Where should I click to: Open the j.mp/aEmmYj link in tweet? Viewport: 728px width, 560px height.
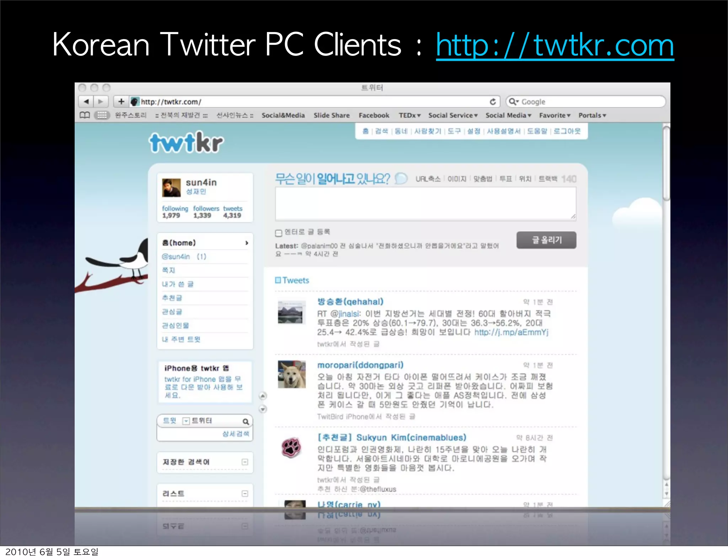(511, 332)
